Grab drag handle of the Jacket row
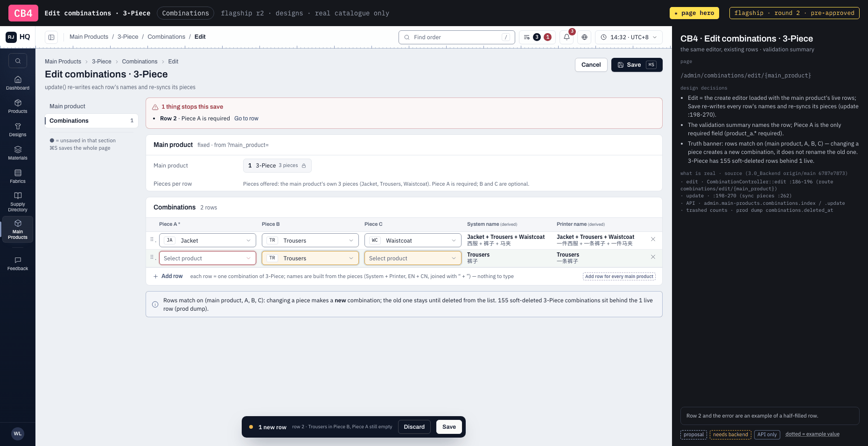This screenshot has width=868, height=446. click(152, 239)
